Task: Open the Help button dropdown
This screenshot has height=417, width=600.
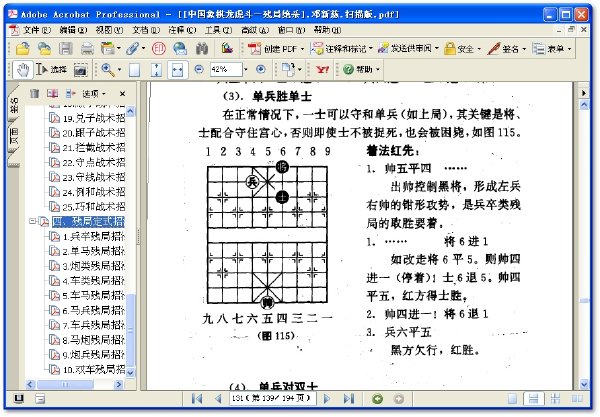Action: pyautogui.click(x=361, y=69)
